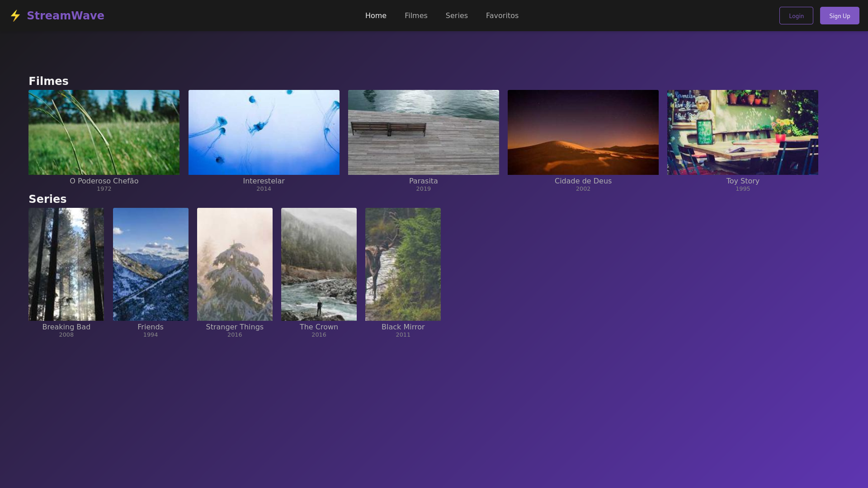Screen dimensions: 868x488
Task: Switch to the Favoritos page
Action: (502, 16)
